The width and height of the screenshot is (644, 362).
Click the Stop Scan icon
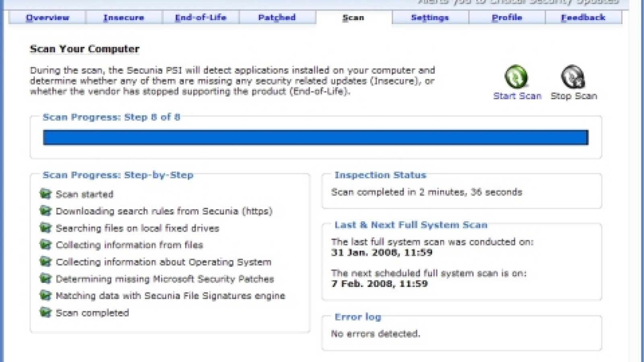point(573,77)
